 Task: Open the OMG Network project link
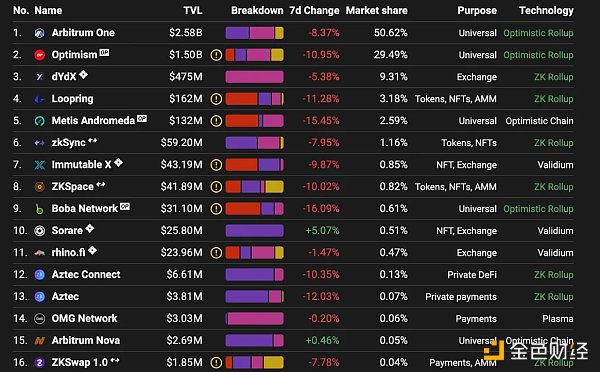(x=85, y=318)
